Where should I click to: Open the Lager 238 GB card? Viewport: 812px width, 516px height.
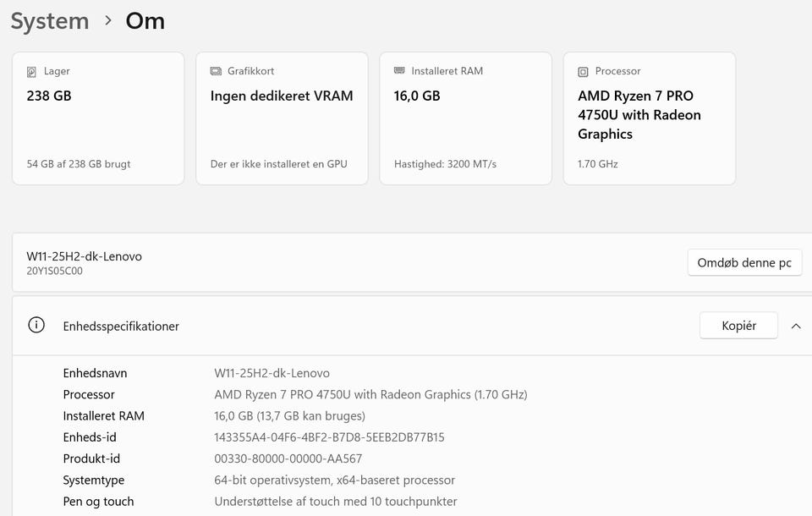click(98, 118)
